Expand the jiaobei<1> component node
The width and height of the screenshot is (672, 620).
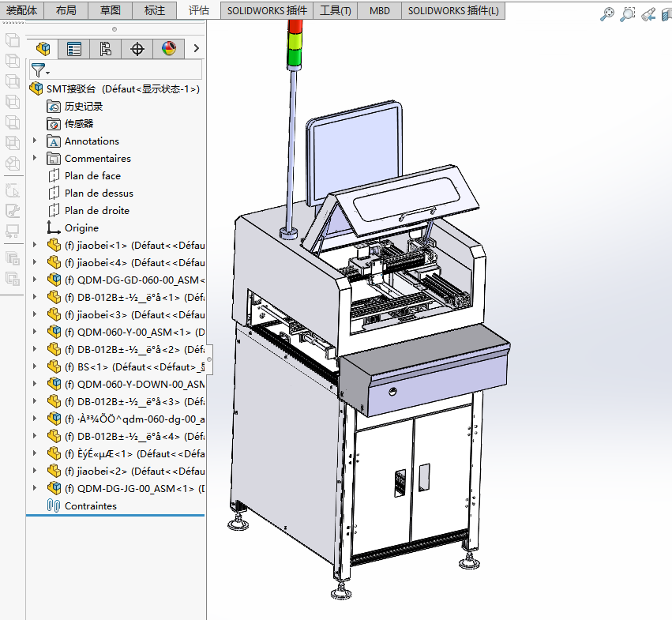coord(35,246)
